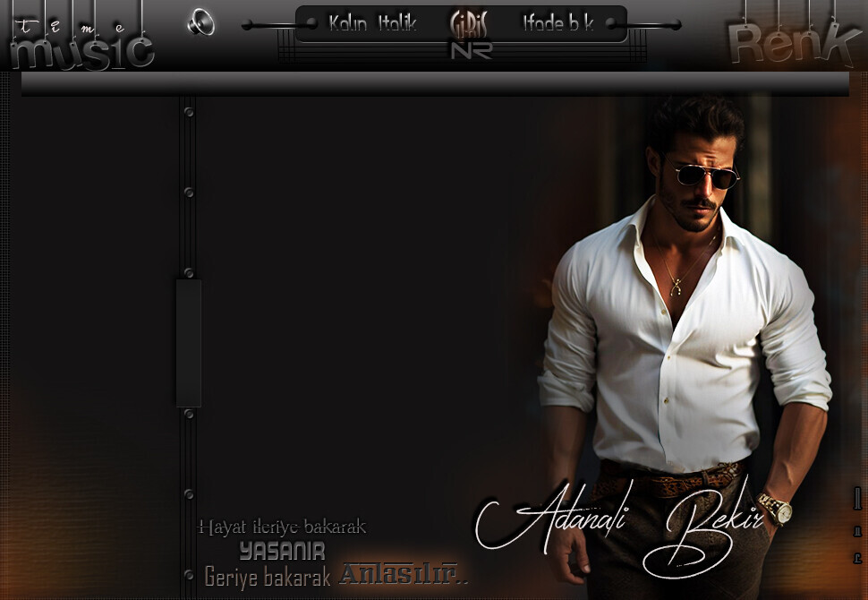Open the Ifade emoticon list
868x600 pixels.
tap(543, 24)
